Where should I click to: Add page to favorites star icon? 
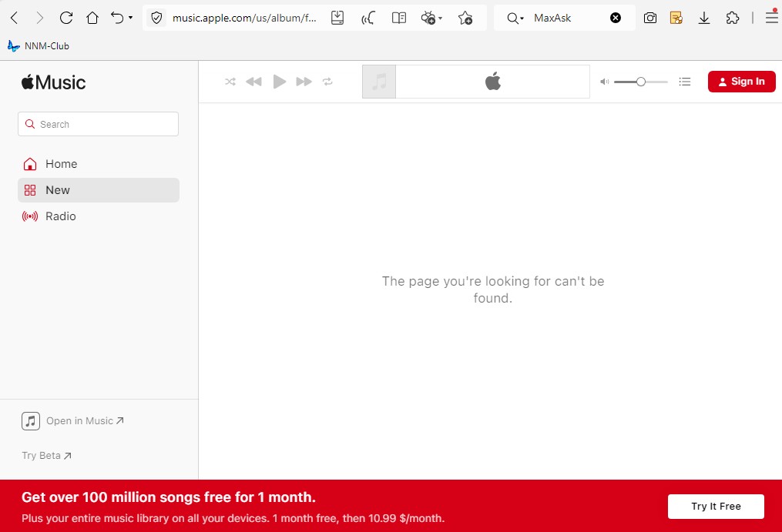[465, 18]
